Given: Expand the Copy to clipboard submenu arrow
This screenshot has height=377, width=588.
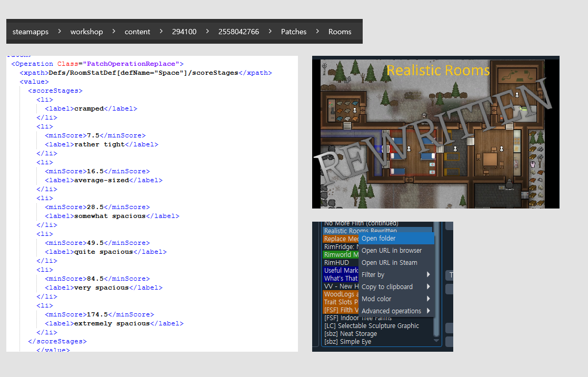Looking at the screenshot, I should [x=428, y=286].
